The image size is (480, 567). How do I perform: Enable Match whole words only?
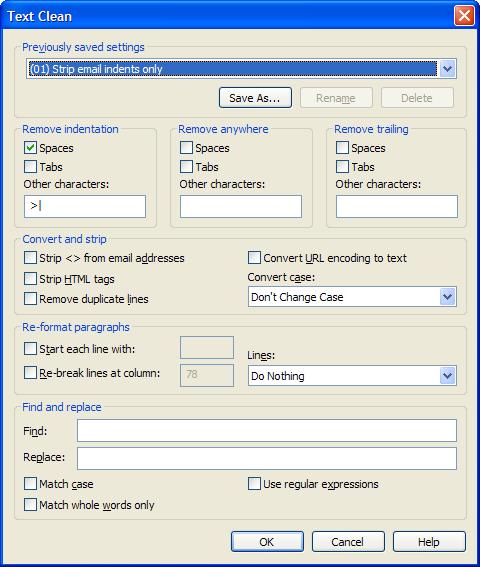click(x=30, y=505)
